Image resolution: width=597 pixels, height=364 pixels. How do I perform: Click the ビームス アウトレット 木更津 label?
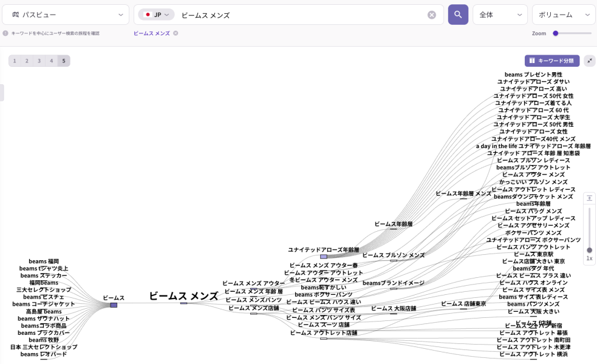533,347
